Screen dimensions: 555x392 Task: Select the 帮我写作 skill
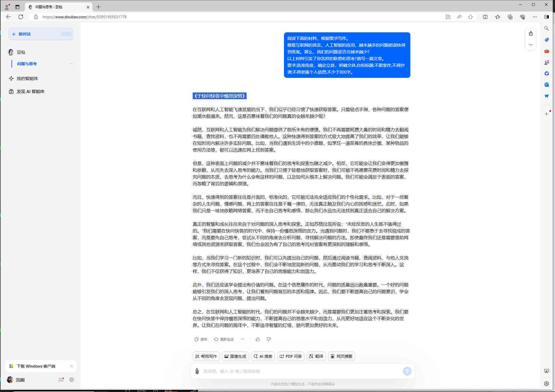[206, 356]
